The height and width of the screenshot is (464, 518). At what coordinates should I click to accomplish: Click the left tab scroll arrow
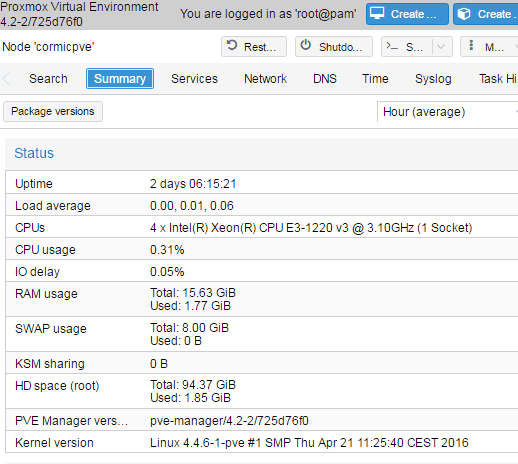(6, 79)
